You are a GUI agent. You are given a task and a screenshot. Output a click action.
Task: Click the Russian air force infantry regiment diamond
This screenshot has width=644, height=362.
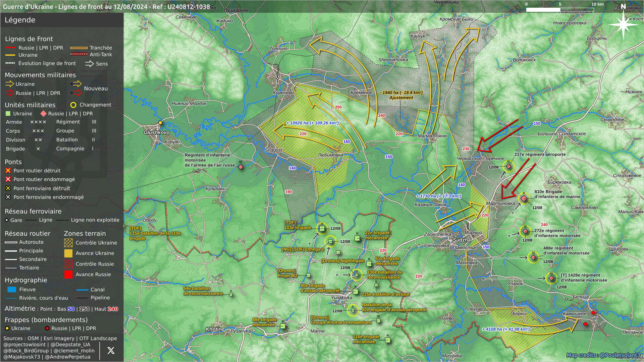pyautogui.click(x=240, y=167)
